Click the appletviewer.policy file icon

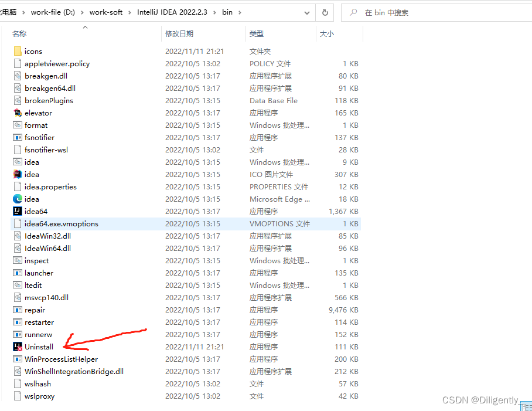point(18,63)
